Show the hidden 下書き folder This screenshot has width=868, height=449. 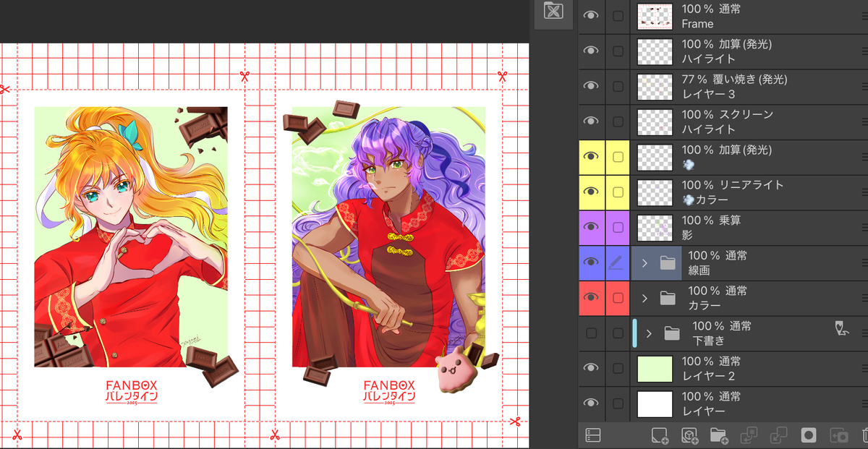point(591,333)
